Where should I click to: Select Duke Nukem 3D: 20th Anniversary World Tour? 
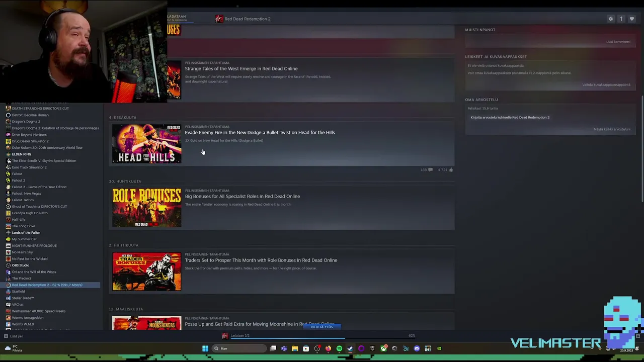click(x=47, y=148)
